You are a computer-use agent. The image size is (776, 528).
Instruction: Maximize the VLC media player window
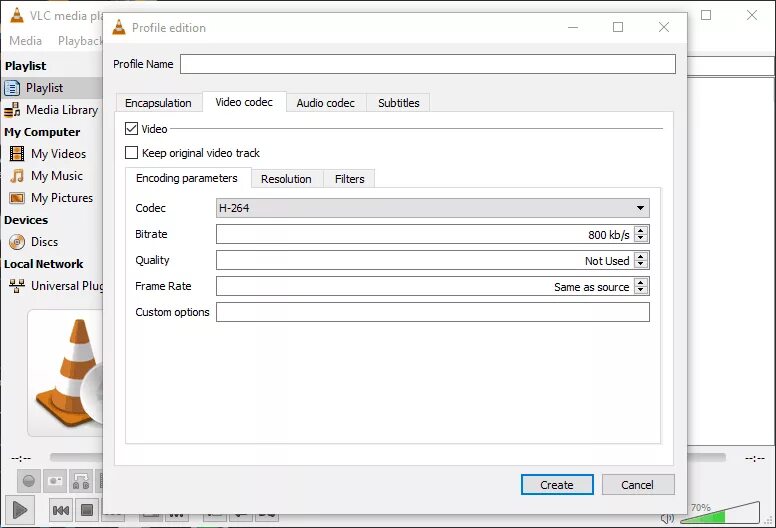tap(706, 15)
